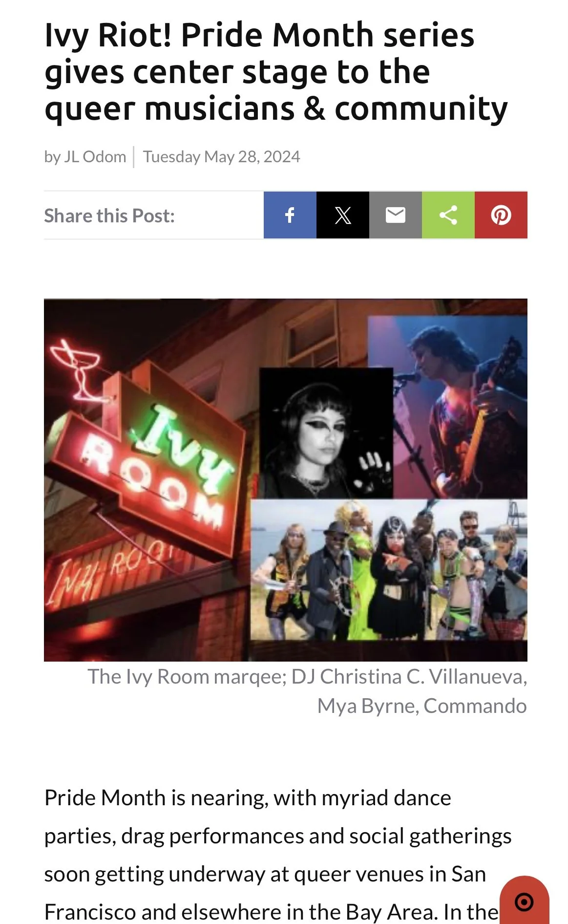Screen dimensions: 568x924
Task: Click the caption text 'The Ivy Room marqee'
Action: (x=187, y=677)
